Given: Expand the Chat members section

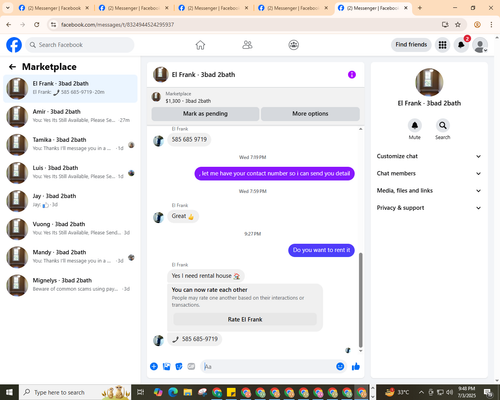Looking at the screenshot, I should 429,173.
